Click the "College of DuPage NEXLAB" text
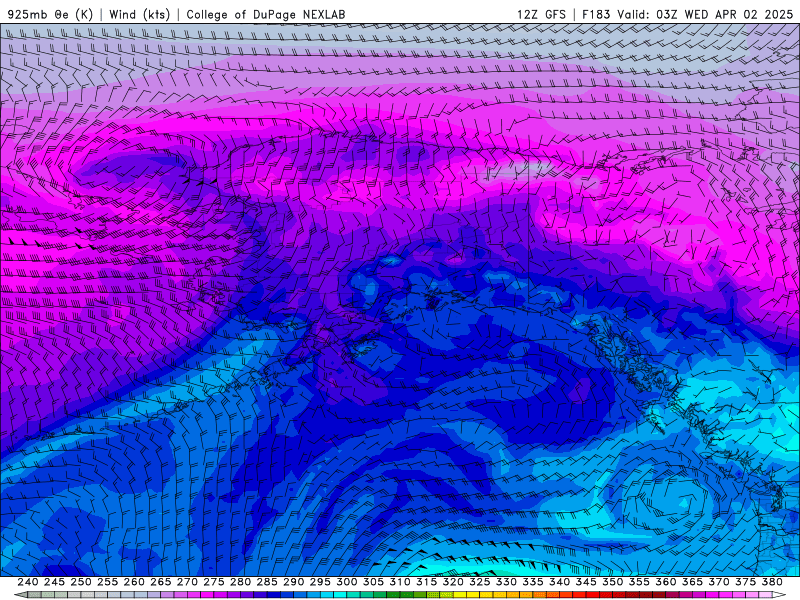This screenshot has width=800, height=600. (x=265, y=14)
